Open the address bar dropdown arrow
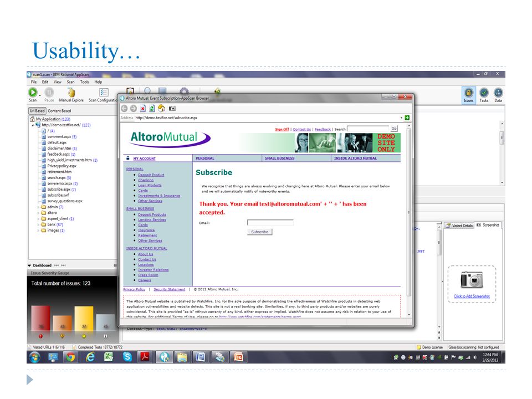This screenshot has height=399, width=532. (x=401, y=117)
